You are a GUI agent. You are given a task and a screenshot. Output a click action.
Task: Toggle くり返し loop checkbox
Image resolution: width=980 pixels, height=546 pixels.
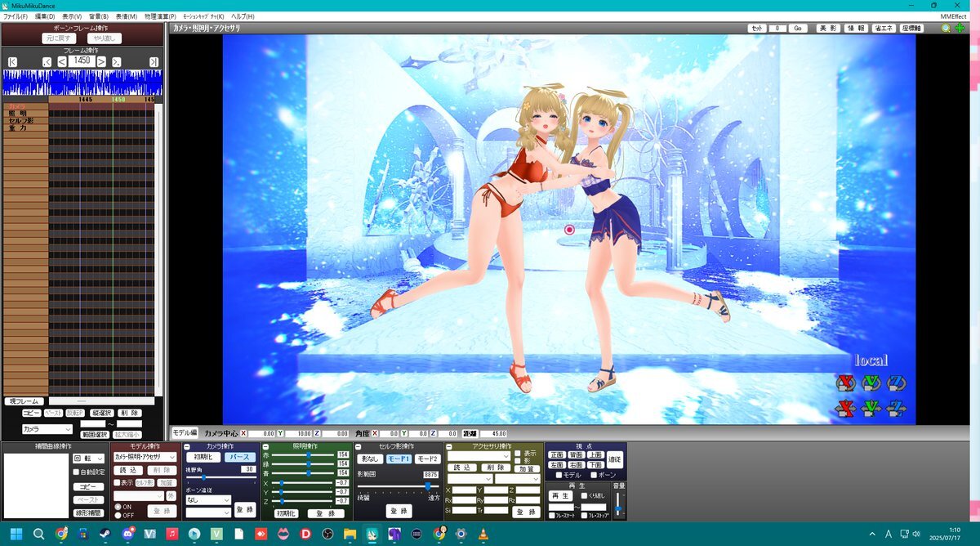point(584,495)
